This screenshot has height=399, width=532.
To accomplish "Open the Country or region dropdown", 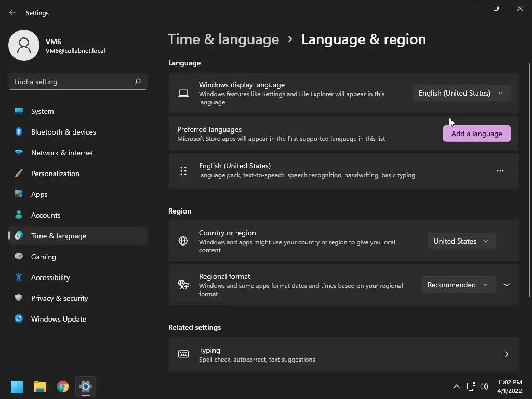I will click(x=461, y=241).
